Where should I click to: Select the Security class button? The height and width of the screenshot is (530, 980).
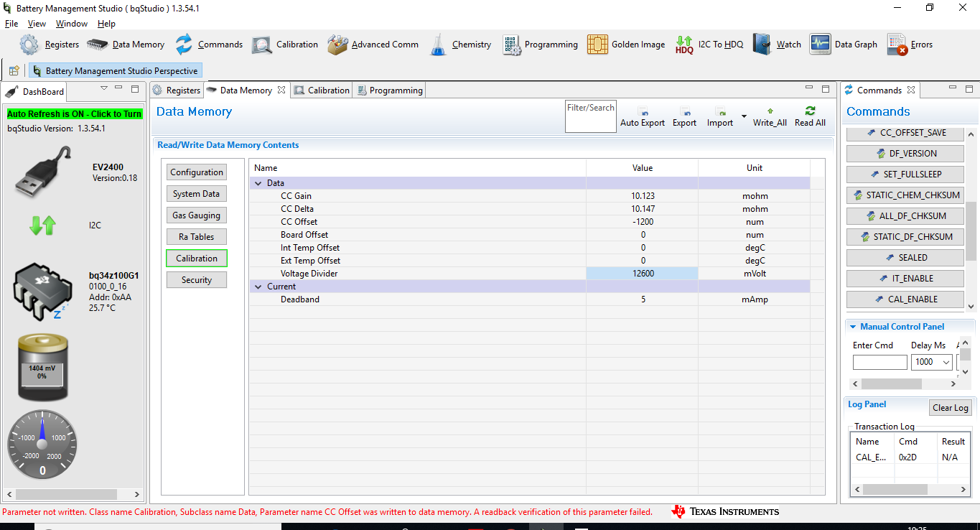coord(197,280)
